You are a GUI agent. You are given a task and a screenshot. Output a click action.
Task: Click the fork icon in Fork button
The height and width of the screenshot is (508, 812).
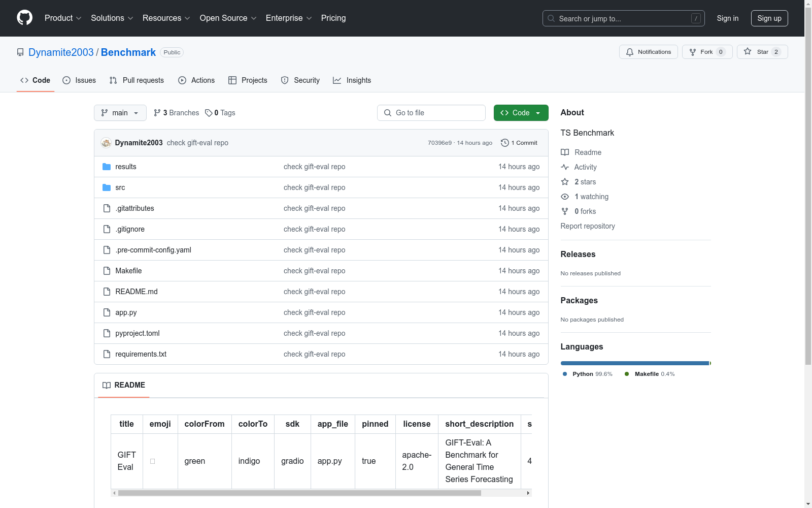693,52
